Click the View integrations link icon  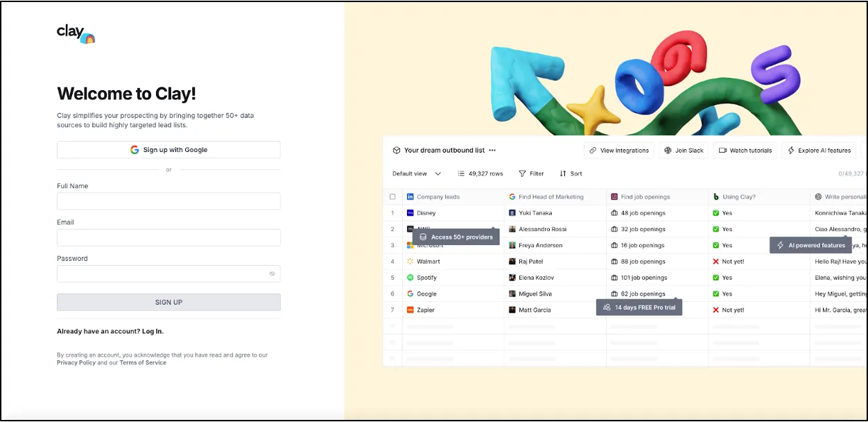[x=593, y=150]
